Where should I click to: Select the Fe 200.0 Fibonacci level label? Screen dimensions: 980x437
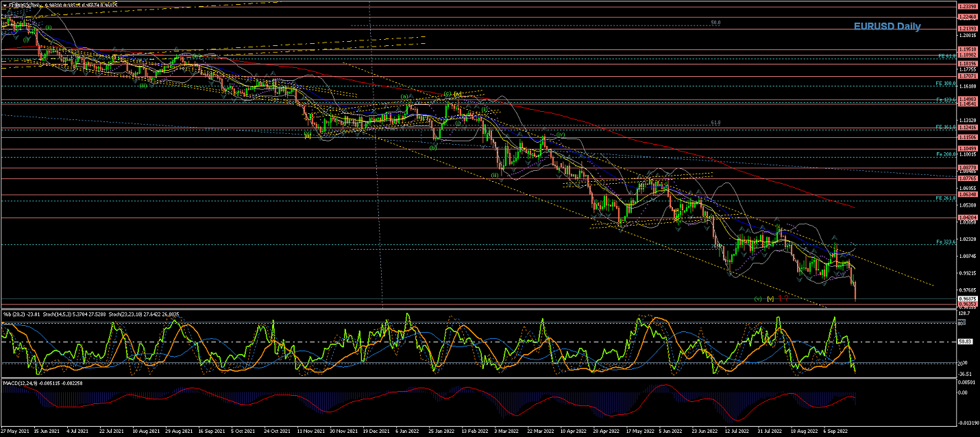point(946,154)
